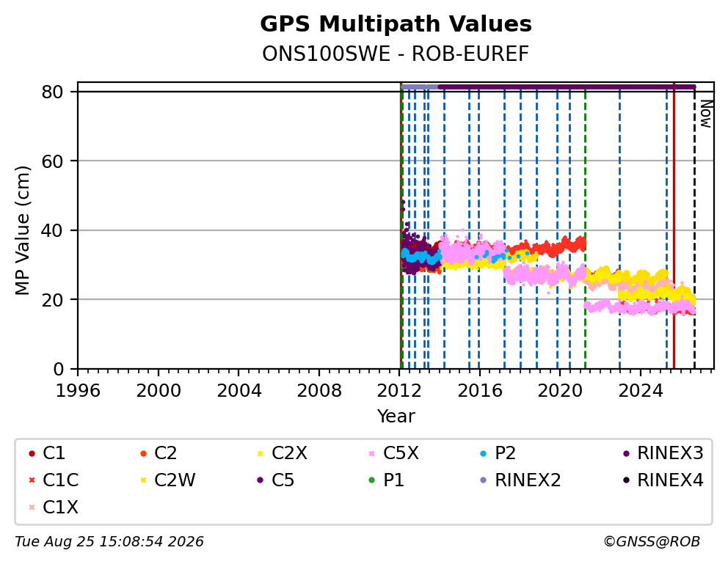The width and height of the screenshot is (728, 564).
Task: Click the Now marker label
Action: (706, 114)
